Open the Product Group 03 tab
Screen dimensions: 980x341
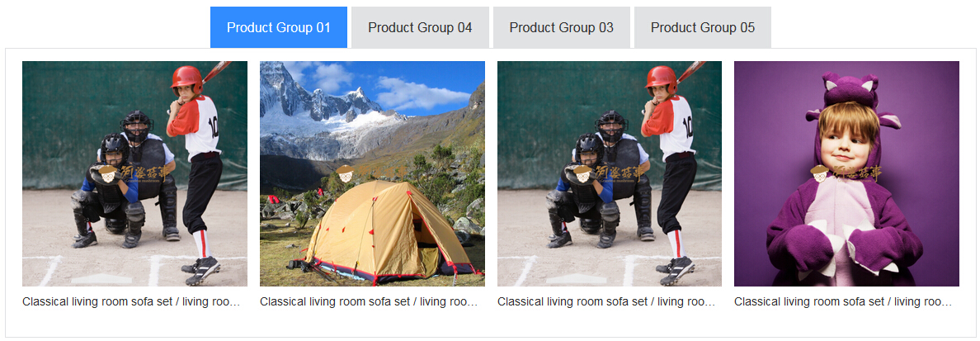[561, 27]
